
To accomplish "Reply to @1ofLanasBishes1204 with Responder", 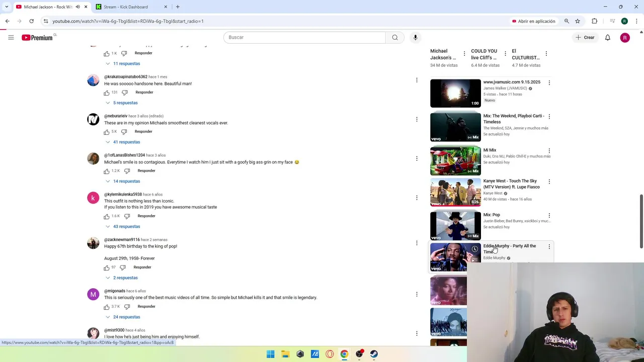I will [146, 171].
